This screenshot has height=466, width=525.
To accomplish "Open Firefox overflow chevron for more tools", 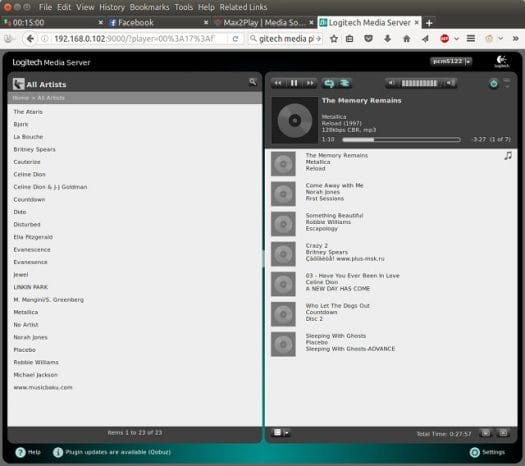I will pyautogui.click(x=516, y=38).
